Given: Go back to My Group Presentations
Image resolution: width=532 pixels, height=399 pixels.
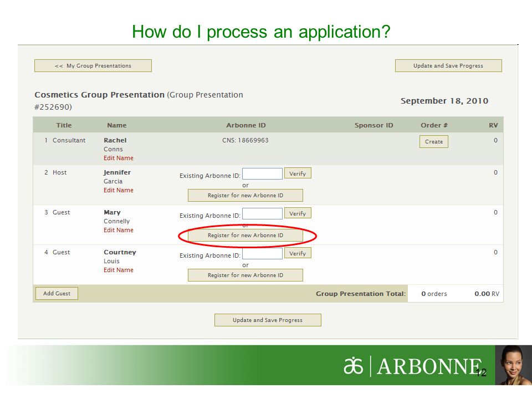Looking at the screenshot, I should point(93,66).
